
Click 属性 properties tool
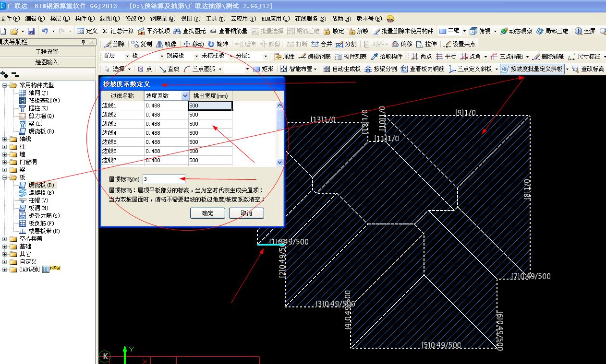pyautogui.click(x=284, y=56)
